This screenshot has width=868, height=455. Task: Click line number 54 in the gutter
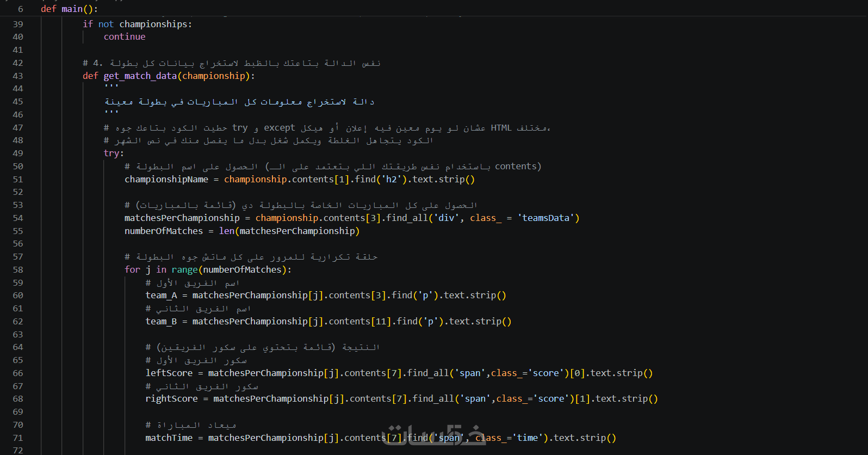[18, 218]
